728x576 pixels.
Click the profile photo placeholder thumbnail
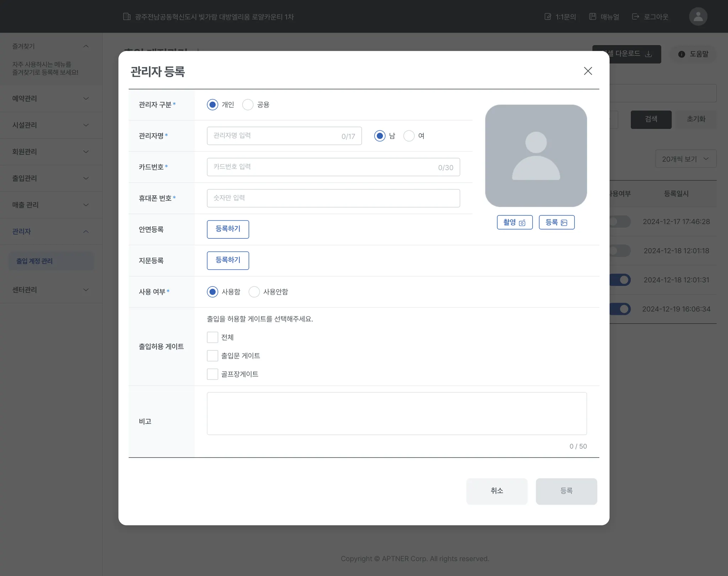tap(536, 156)
